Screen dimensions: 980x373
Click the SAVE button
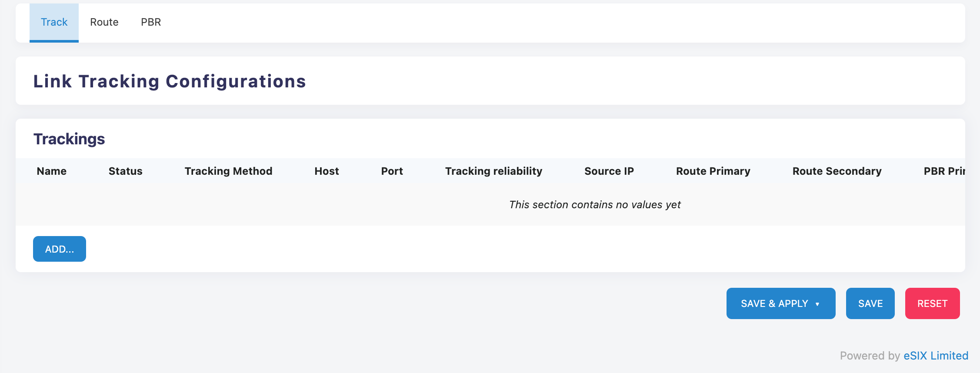click(870, 303)
